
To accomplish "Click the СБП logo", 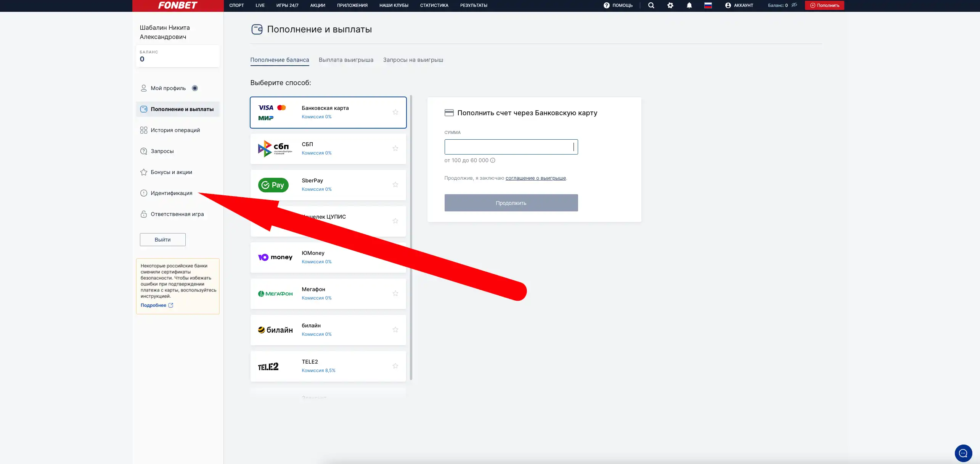I will [275, 148].
